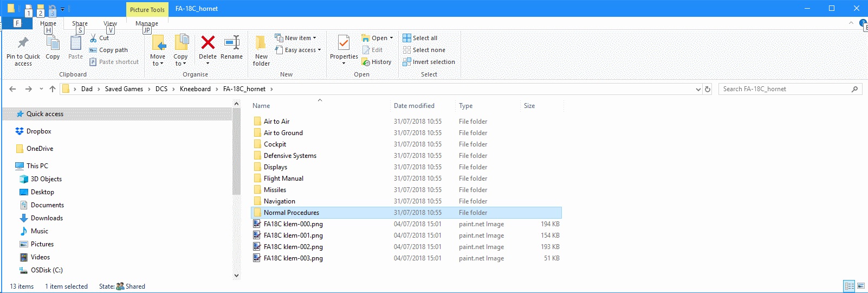The image size is (868, 293).
Task: Click Copy path command
Action: [x=108, y=50]
